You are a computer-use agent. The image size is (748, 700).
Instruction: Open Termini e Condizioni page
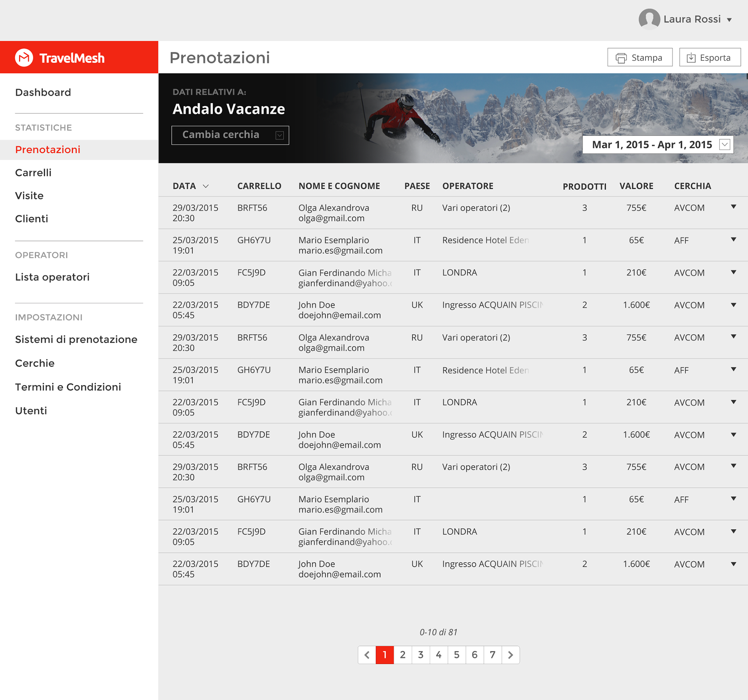(x=68, y=387)
